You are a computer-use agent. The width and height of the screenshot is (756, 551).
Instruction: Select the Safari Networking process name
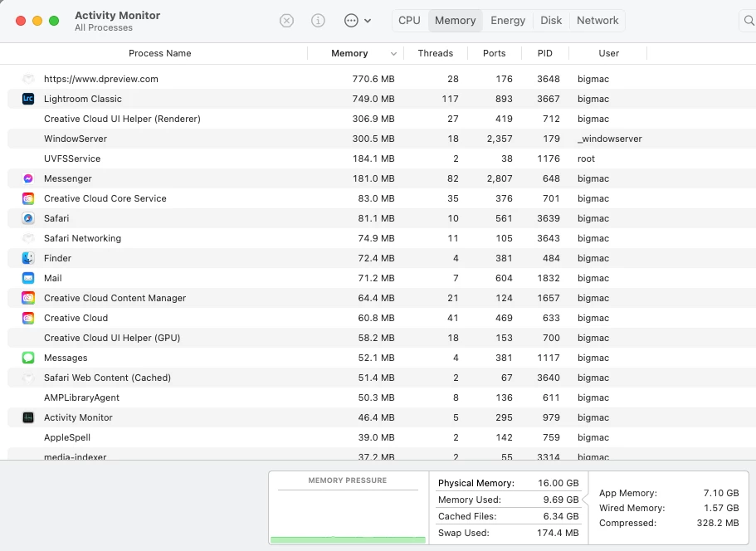click(82, 238)
